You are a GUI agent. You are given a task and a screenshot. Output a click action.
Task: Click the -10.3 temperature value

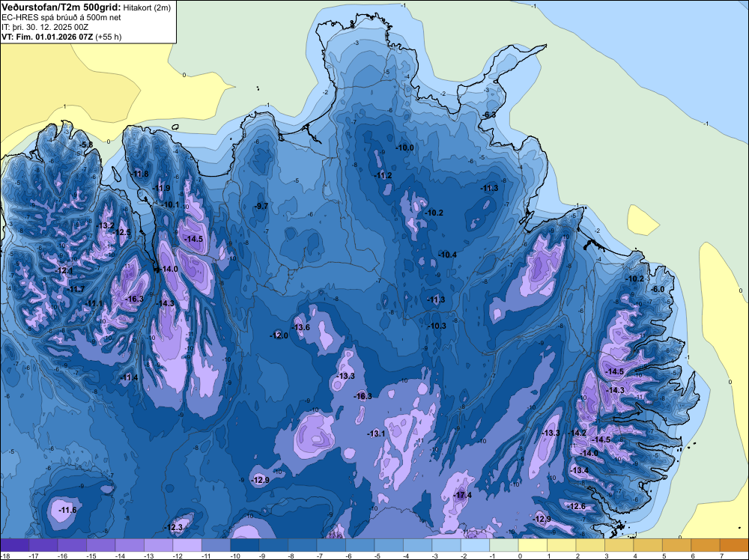click(x=437, y=326)
